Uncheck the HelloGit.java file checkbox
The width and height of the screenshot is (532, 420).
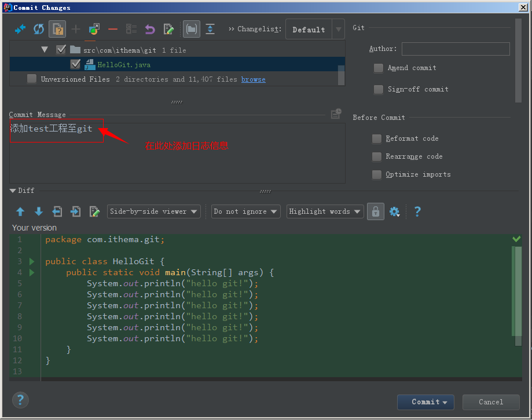(75, 64)
